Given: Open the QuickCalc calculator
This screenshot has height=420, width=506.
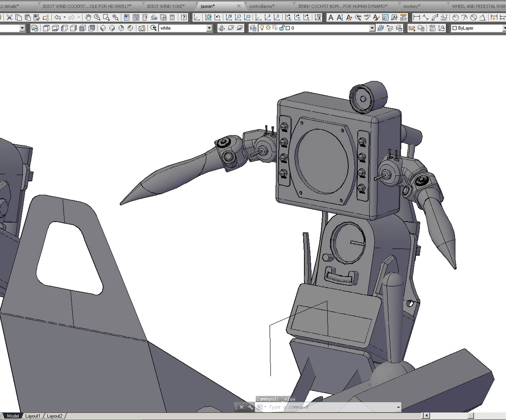Looking at the screenshot, I should pos(172,17).
